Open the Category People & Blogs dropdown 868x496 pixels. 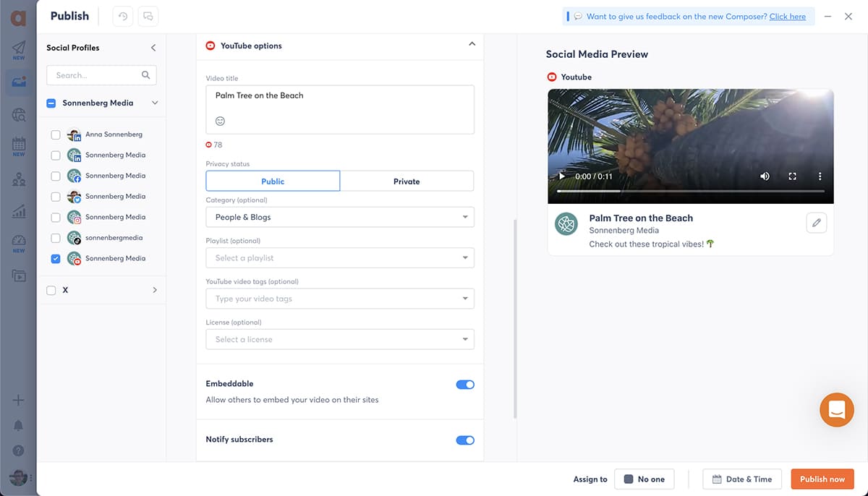tap(340, 217)
